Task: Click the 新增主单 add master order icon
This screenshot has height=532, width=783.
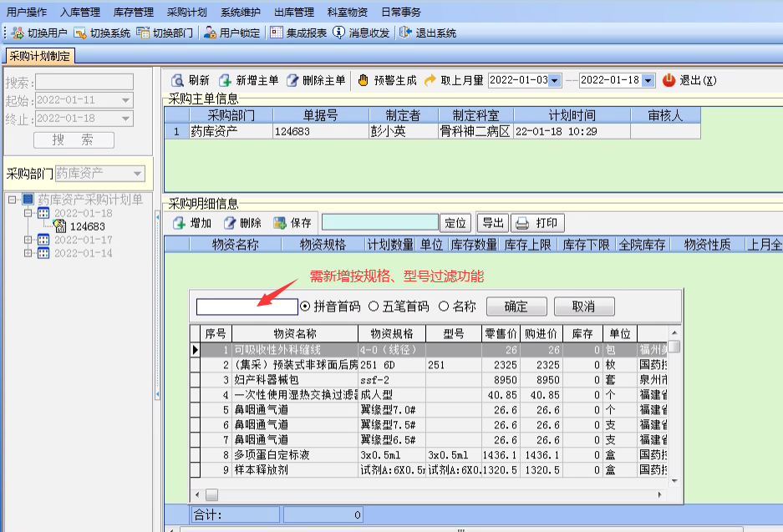Action: pyautogui.click(x=226, y=80)
